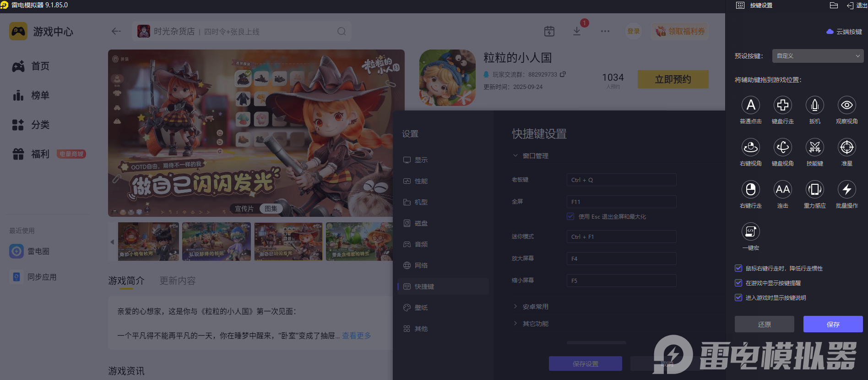Viewport: 868px width, 380px height.
Task: Click the 缩小屏幕 F5 shortcut field
Action: coord(622,281)
